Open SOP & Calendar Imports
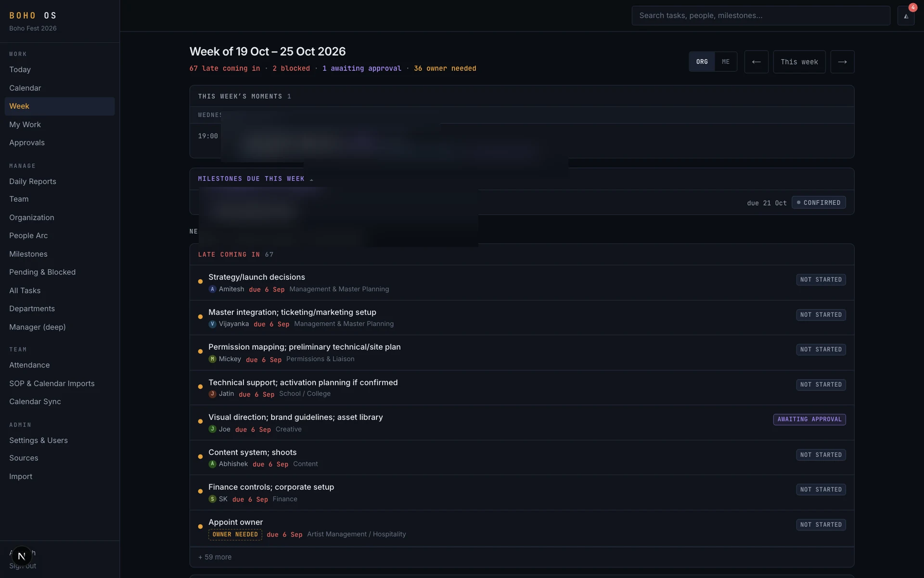The height and width of the screenshot is (578, 924). point(60,383)
